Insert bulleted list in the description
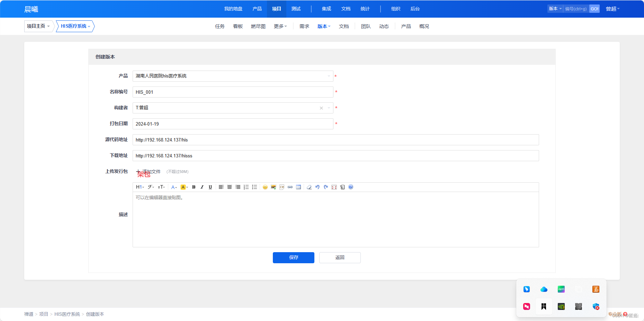644x321 pixels. (x=254, y=187)
